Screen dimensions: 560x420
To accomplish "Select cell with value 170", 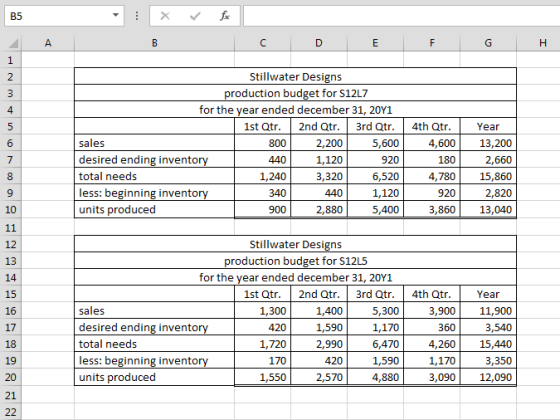I will [262, 360].
